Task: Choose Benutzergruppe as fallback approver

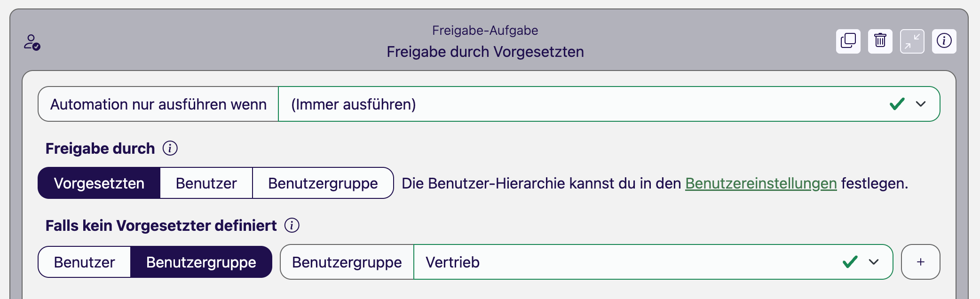Action: (x=201, y=262)
